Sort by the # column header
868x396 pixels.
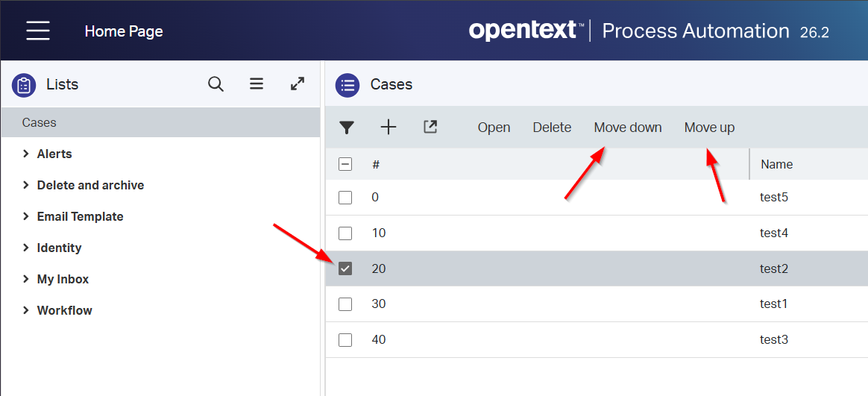(375, 164)
